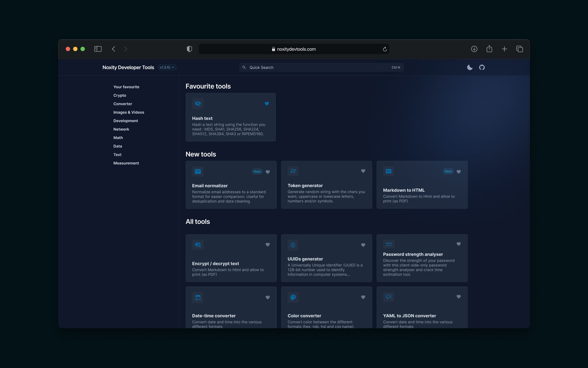Open the Color converter title
Image resolution: width=588 pixels, height=368 pixels.
click(304, 316)
